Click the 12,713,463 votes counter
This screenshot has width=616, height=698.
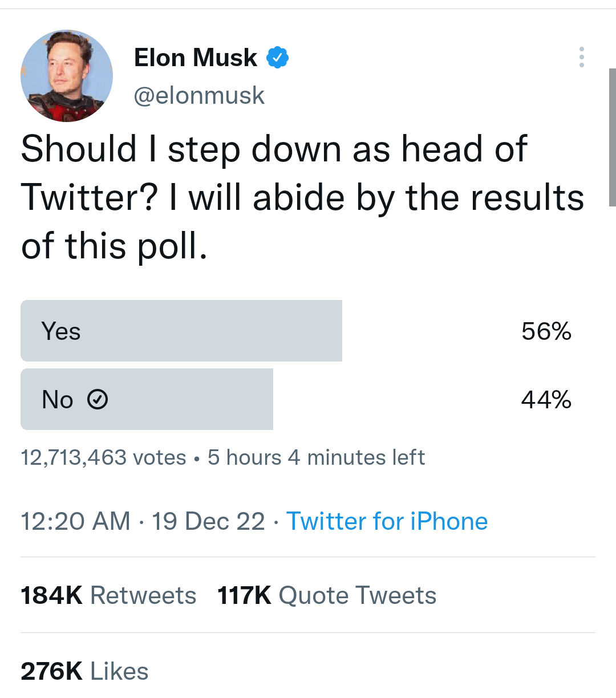(103, 457)
